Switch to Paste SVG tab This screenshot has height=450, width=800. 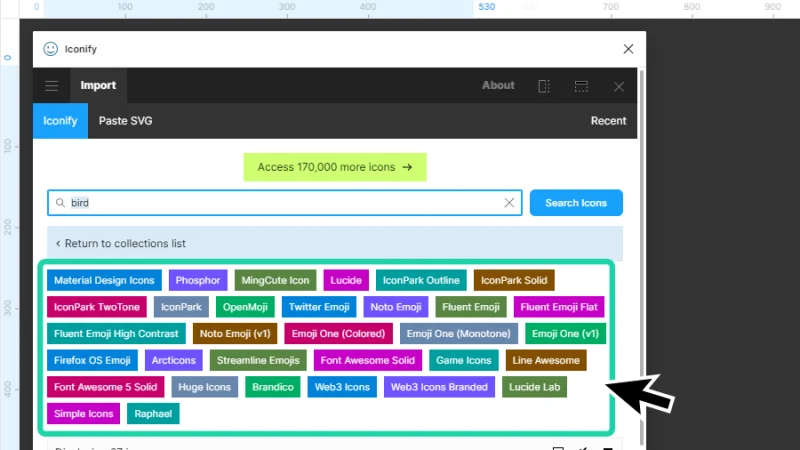pos(126,121)
